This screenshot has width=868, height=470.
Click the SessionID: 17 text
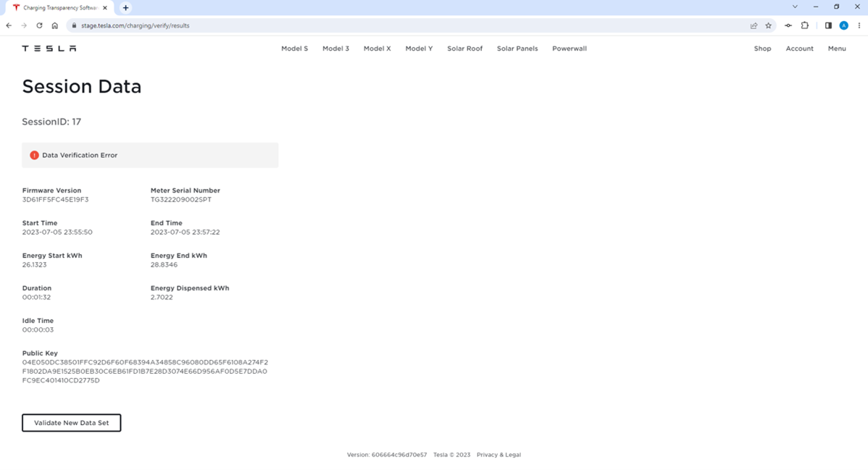[51, 122]
